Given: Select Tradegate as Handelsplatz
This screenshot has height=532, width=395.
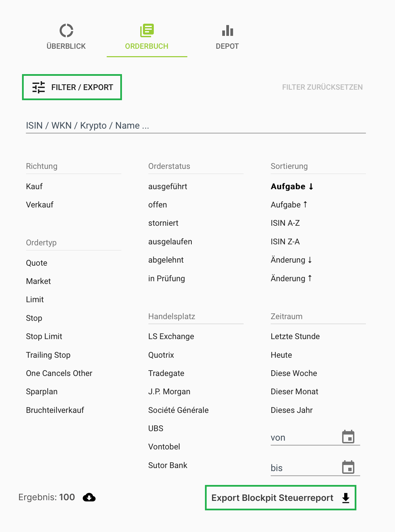Looking at the screenshot, I should pyautogui.click(x=166, y=373).
